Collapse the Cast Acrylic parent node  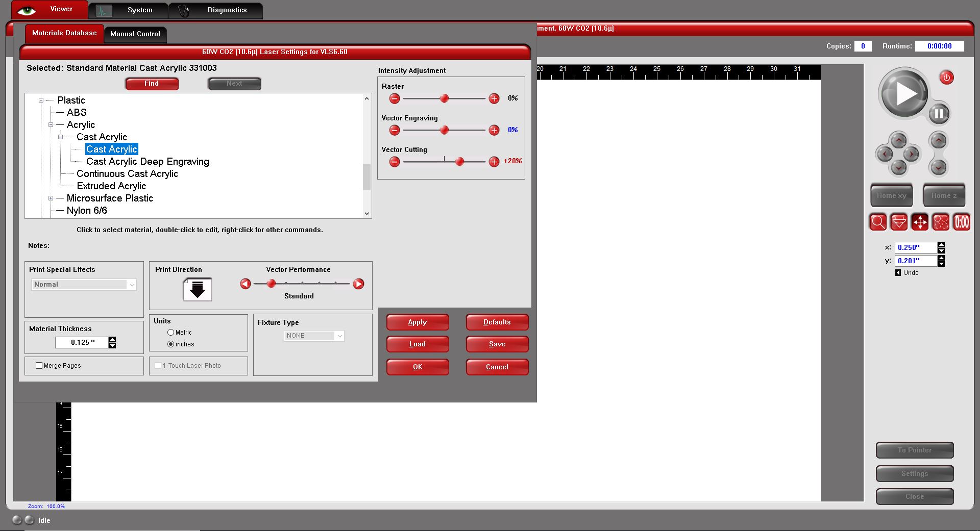point(60,137)
